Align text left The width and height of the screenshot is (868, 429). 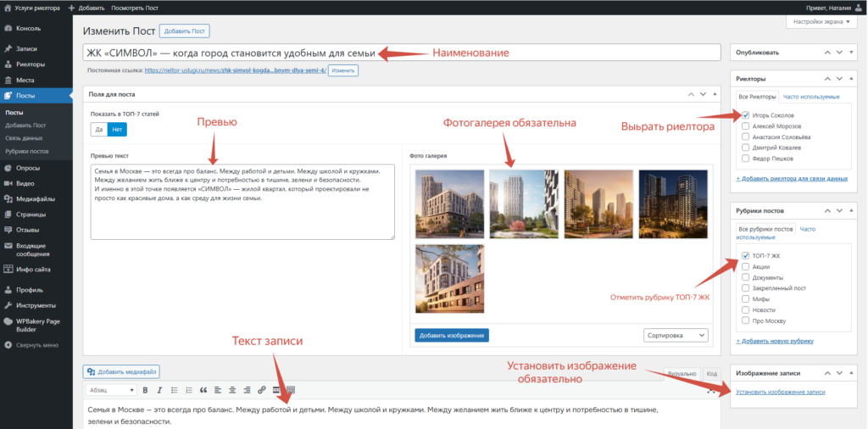tap(218, 390)
